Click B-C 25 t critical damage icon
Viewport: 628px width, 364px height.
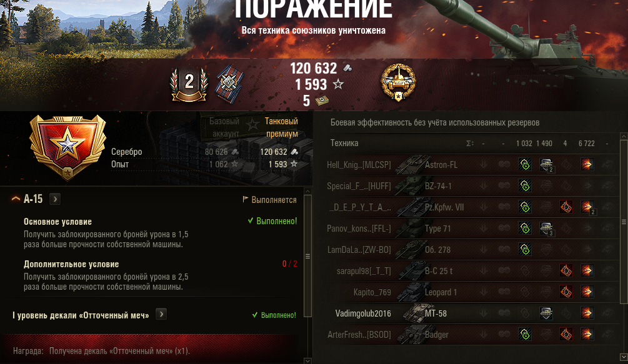566,270
